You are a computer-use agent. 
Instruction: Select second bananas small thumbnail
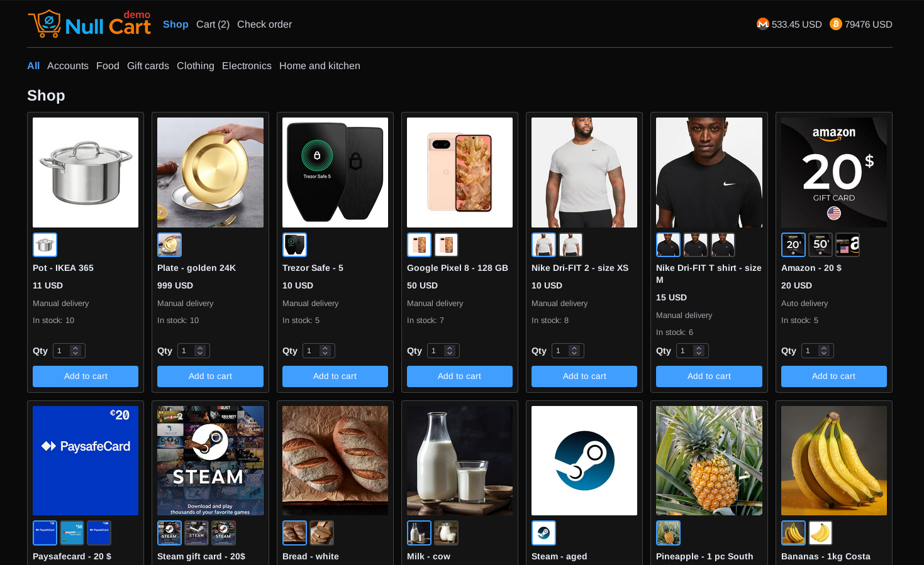point(820,533)
